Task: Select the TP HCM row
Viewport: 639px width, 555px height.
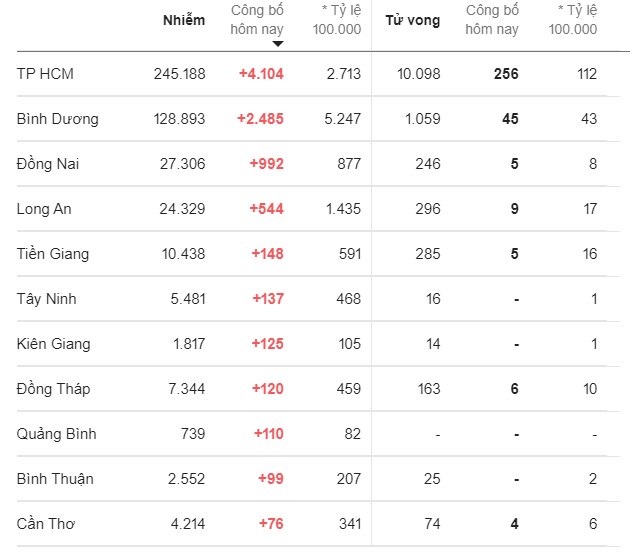Action: click(x=46, y=74)
